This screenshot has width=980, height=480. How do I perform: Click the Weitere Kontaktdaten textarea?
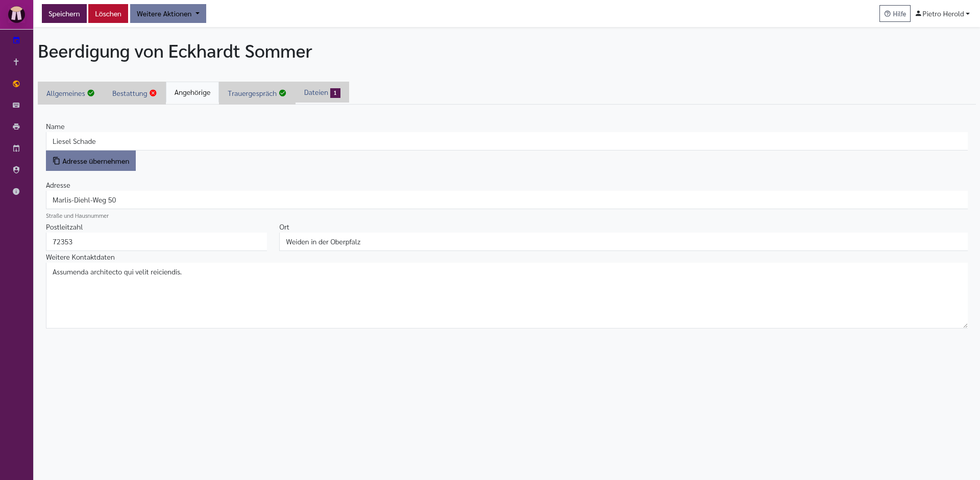pyautogui.click(x=507, y=295)
